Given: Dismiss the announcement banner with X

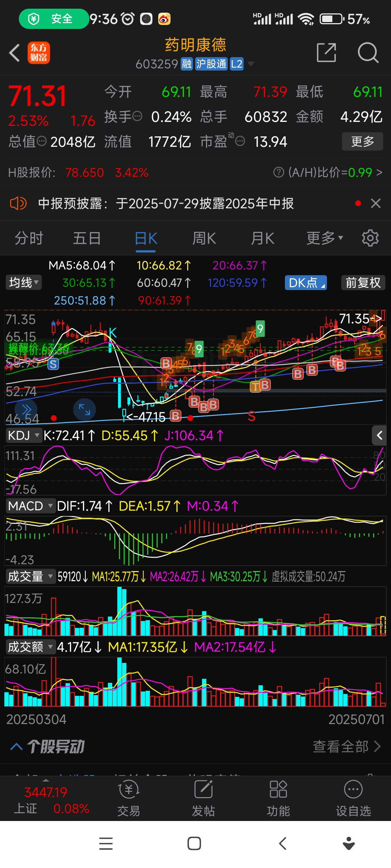Looking at the screenshot, I should (x=376, y=203).
